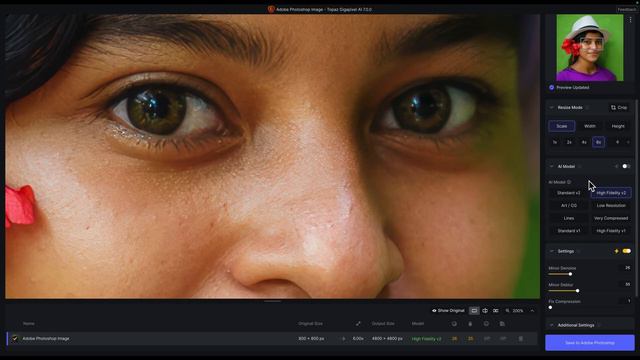Viewport: 640px width, 360px height.
Task: Select 2x scale factor
Action: coord(569,142)
